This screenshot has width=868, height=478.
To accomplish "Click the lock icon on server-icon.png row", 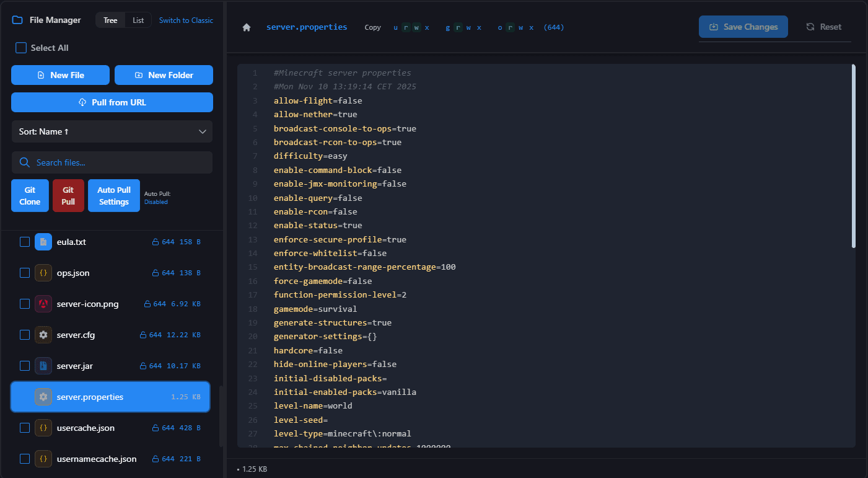I will [x=147, y=304].
